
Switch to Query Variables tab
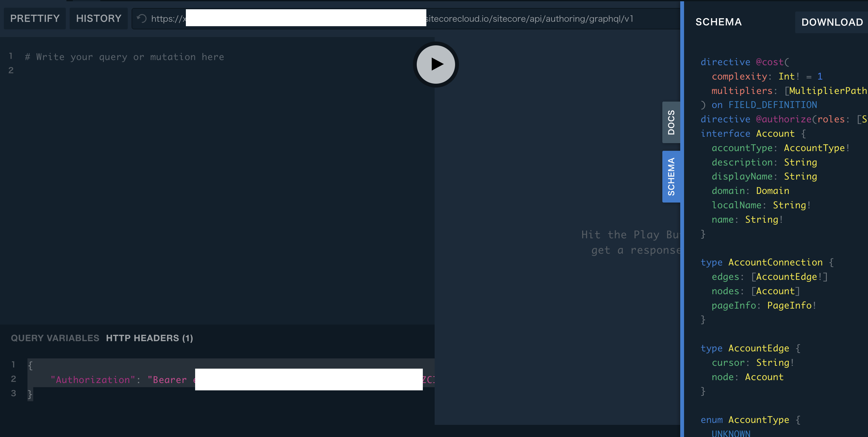tap(55, 338)
